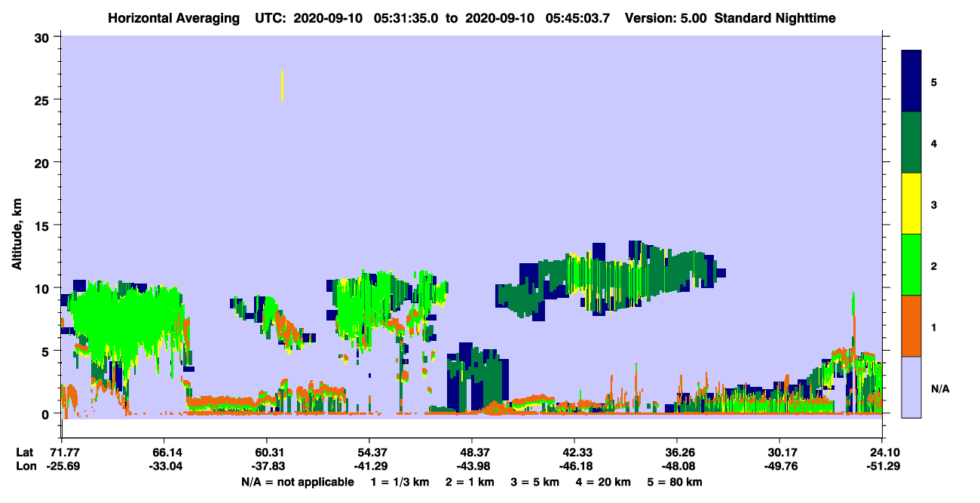980x503 pixels.
Task: Click the thin yellow streak near 26 km altitude
Action: pyautogui.click(x=282, y=85)
